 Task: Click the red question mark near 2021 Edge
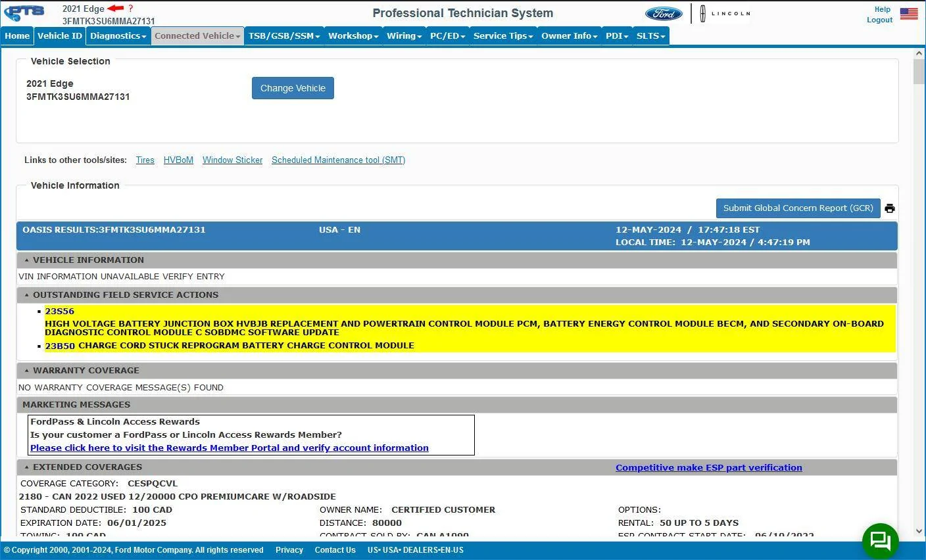[x=130, y=9]
